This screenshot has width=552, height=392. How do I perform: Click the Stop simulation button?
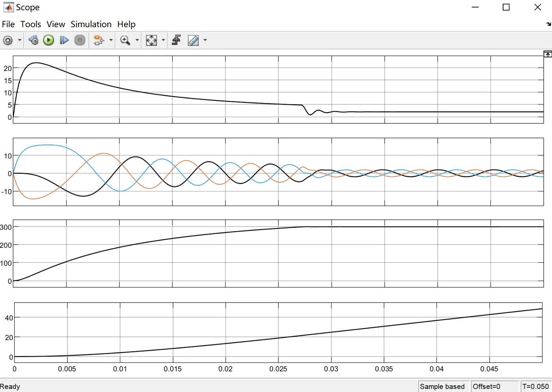coord(80,40)
